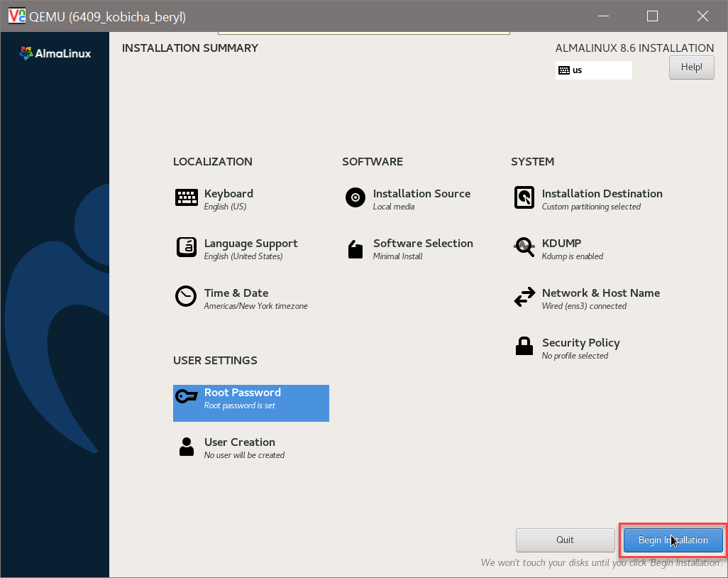Click 'No user will be created' text
Image resolution: width=728 pixels, height=578 pixels.
point(244,455)
